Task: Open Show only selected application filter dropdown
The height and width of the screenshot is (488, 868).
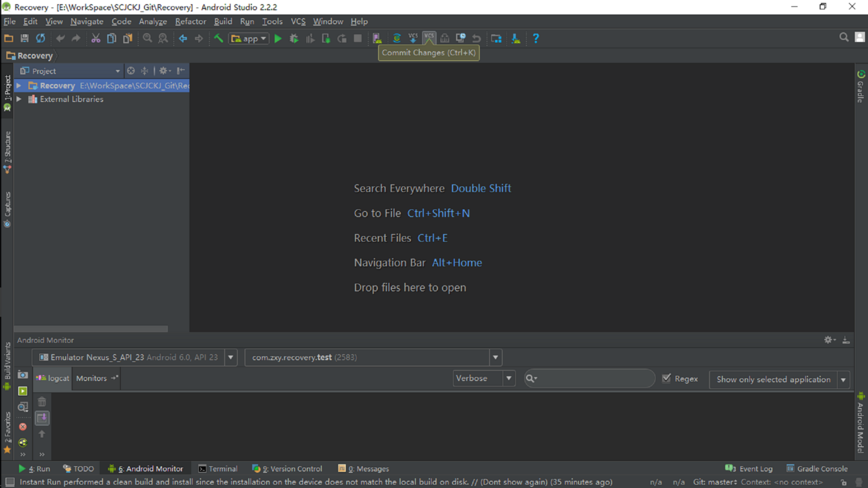Action: (x=779, y=379)
